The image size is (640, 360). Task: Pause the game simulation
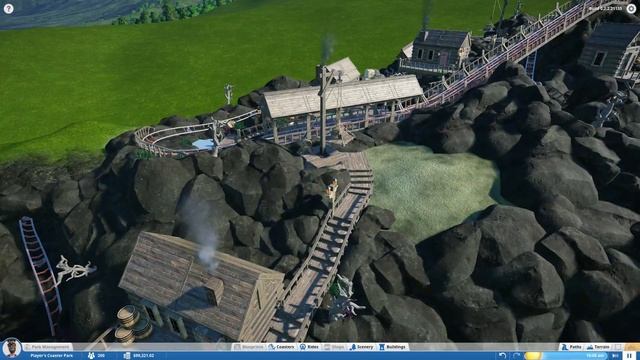coord(630,356)
